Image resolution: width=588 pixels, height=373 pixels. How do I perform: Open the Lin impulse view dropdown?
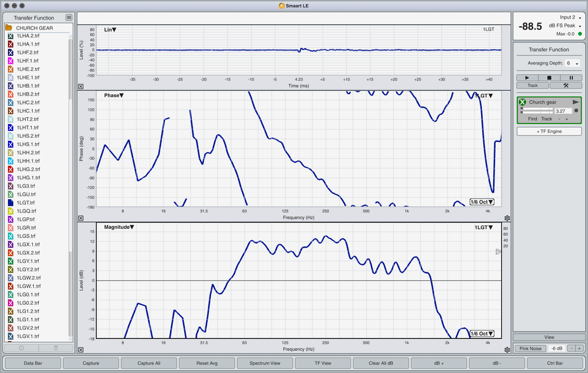click(110, 30)
